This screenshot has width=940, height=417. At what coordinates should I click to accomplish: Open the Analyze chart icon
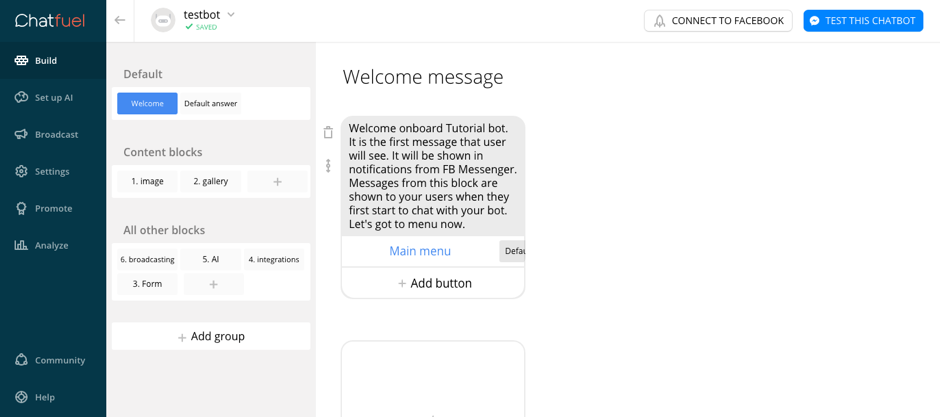[21, 245]
